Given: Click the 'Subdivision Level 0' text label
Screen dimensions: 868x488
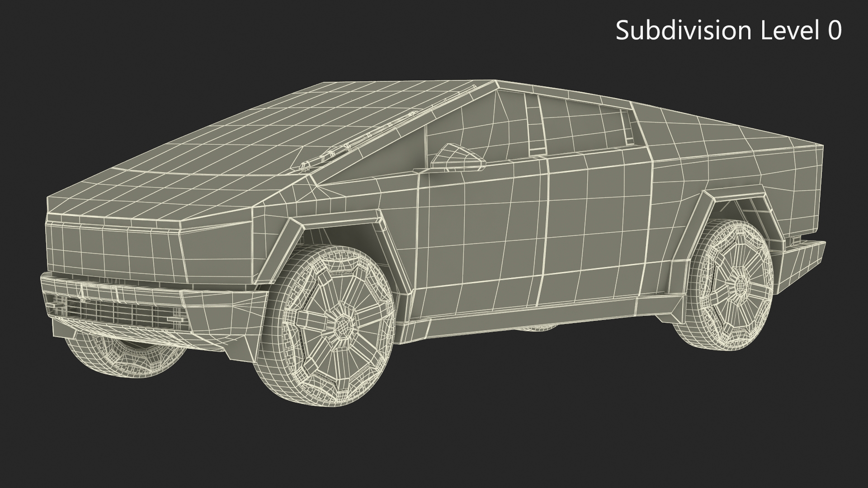Looking at the screenshot, I should pos(729,31).
